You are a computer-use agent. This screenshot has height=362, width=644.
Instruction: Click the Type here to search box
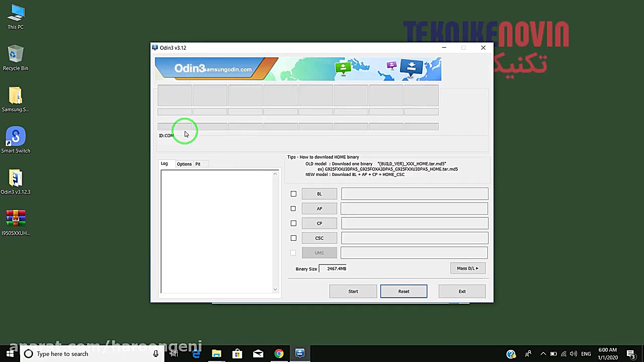(x=91, y=354)
